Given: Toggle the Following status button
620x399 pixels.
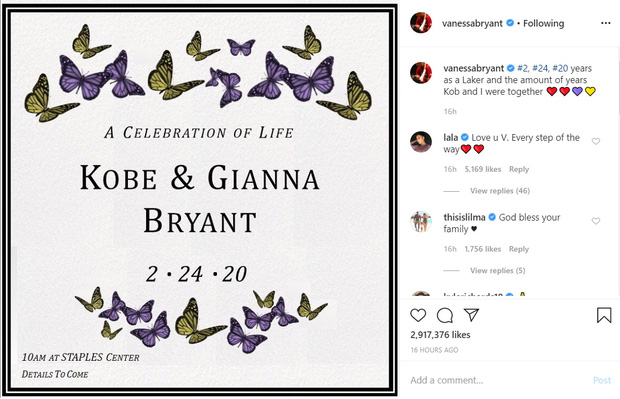Looking at the screenshot, I should pyautogui.click(x=543, y=23).
